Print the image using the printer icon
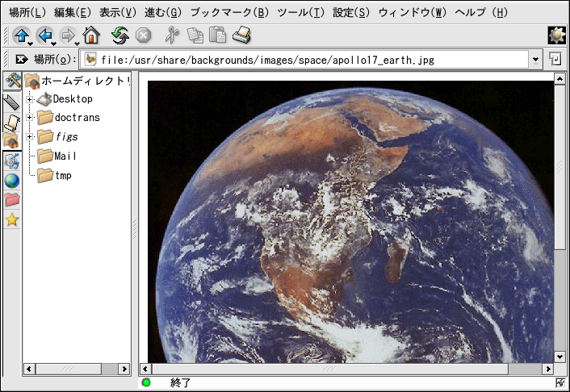570x392 pixels. (242, 35)
